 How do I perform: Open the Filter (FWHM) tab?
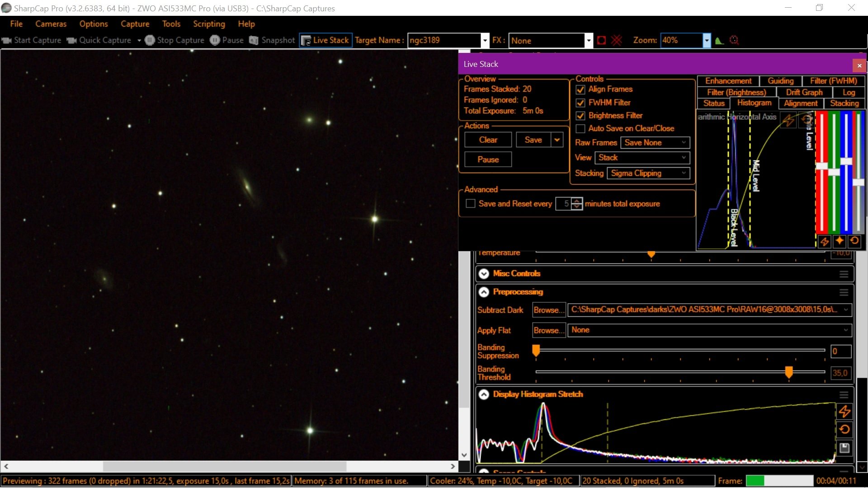(834, 81)
